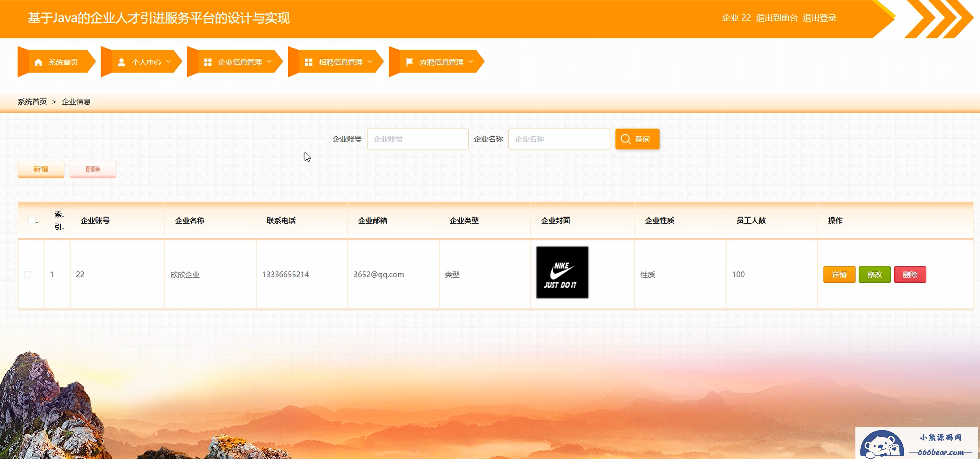Click the home icon in 系统首页 menu

point(38,62)
